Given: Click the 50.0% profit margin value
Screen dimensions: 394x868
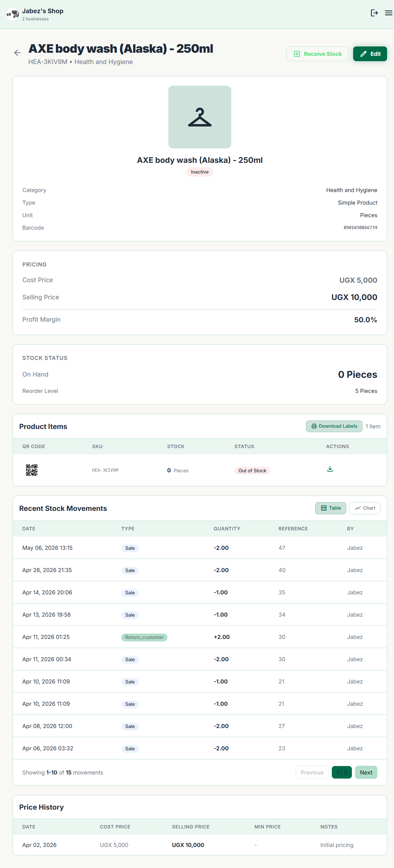Looking at the screenshot, I should [x=366, y=320].
